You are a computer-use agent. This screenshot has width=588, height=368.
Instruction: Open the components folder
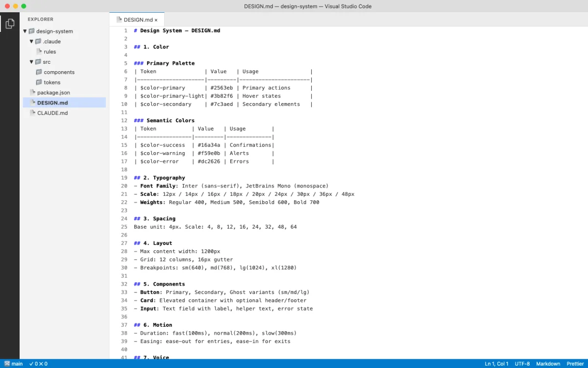tap(59, 72)
